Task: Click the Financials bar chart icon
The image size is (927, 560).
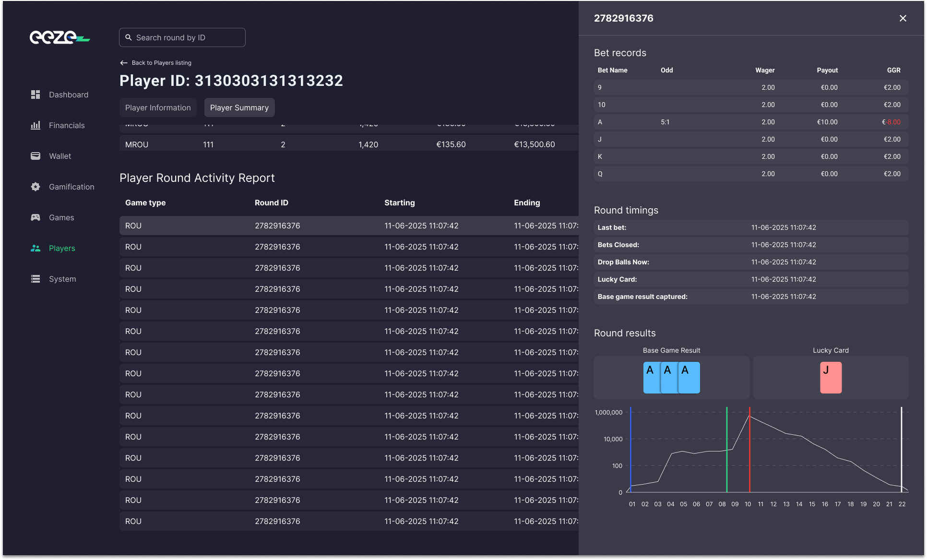Action: (36, 125)
